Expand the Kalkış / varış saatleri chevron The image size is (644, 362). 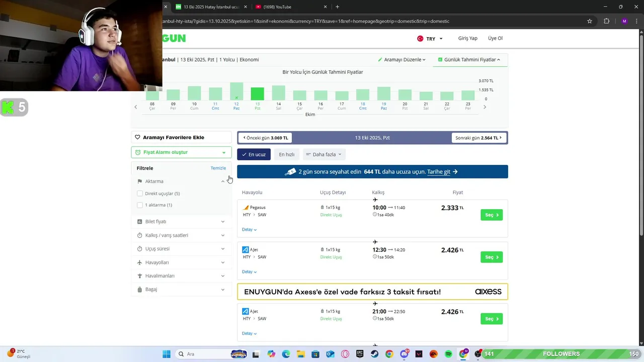click(223, 235)
